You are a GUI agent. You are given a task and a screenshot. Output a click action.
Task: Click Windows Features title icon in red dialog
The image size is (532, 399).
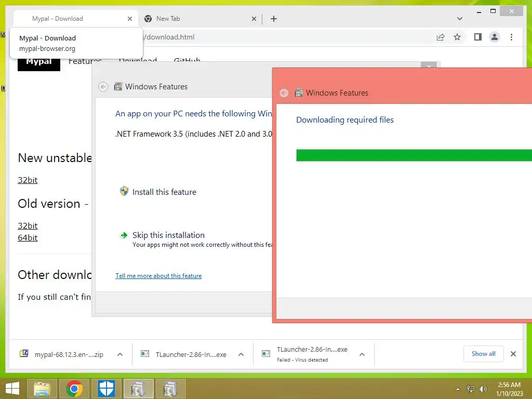tap(299, 92)
